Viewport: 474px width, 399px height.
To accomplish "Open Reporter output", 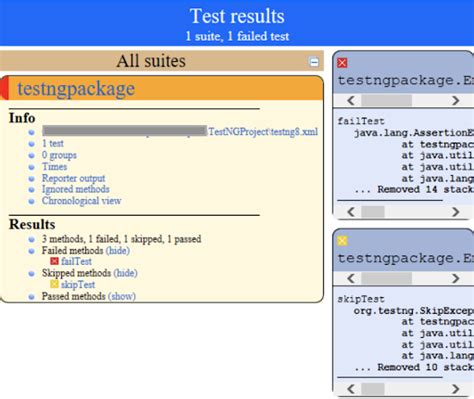I will click(73, 178).
